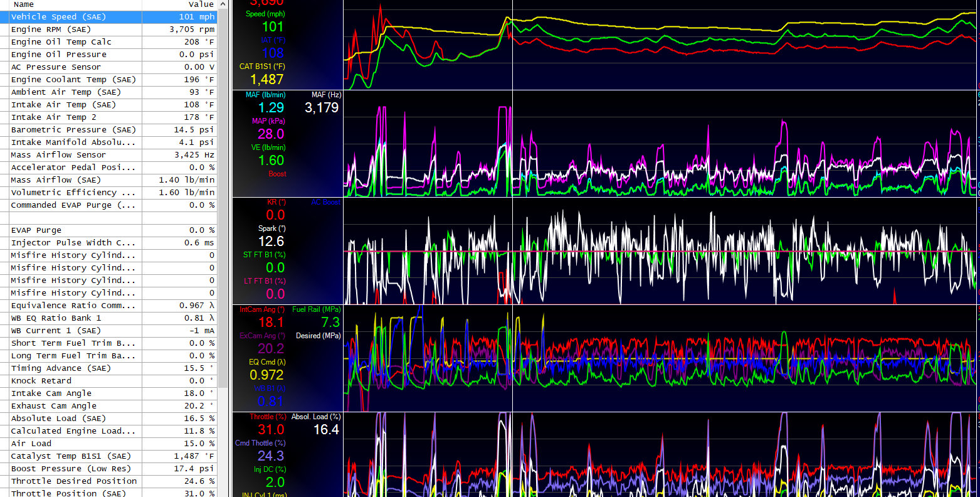Screen dimensions: 980x497
Task: Click the VE (lb/min) legend label
Action: [268, 147]
